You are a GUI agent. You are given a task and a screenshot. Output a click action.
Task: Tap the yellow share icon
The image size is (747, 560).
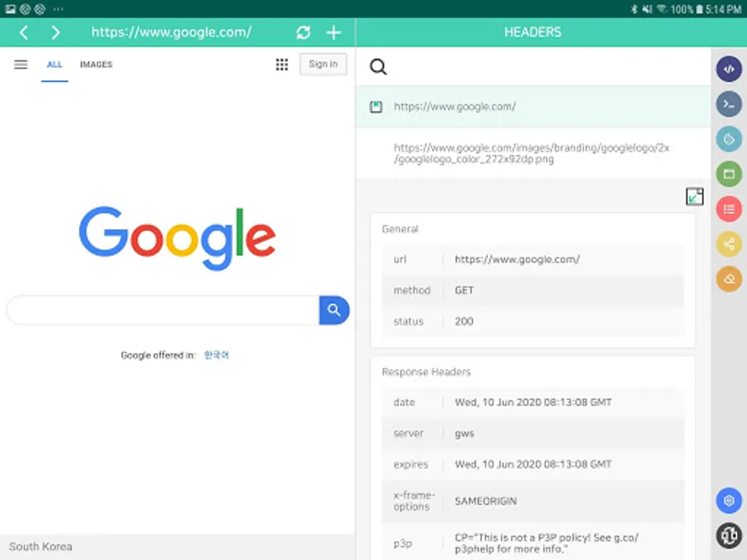729,244
